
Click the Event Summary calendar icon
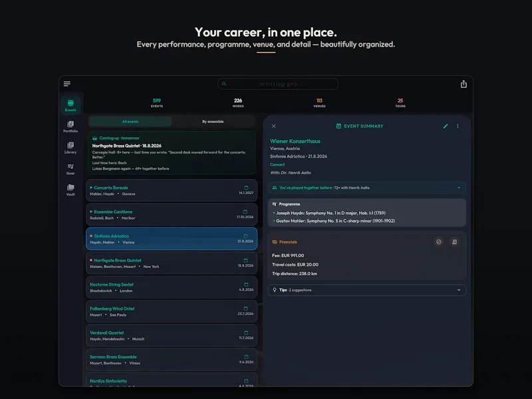point(338,126)
